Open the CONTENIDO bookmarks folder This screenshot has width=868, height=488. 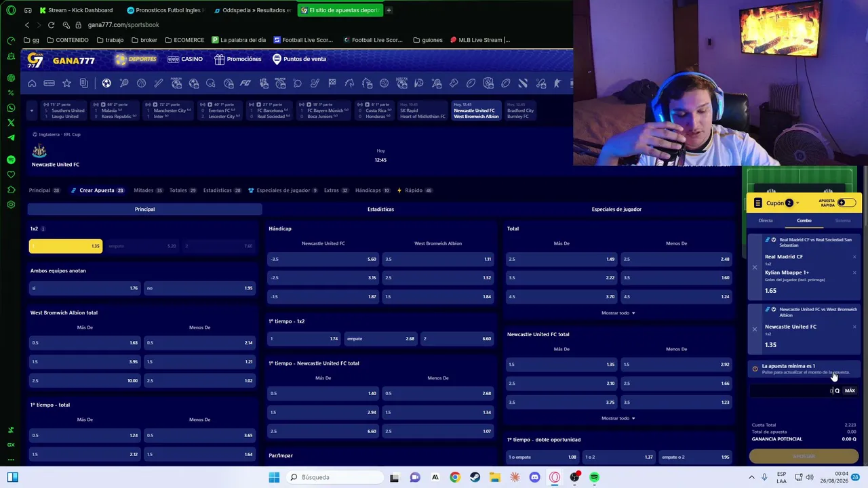68,40
